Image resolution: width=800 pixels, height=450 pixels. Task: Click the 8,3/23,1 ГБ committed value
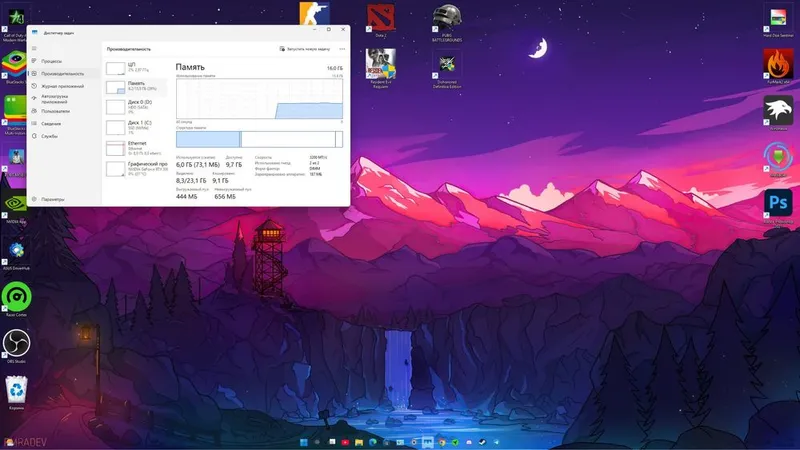click(x=191, y=181)
